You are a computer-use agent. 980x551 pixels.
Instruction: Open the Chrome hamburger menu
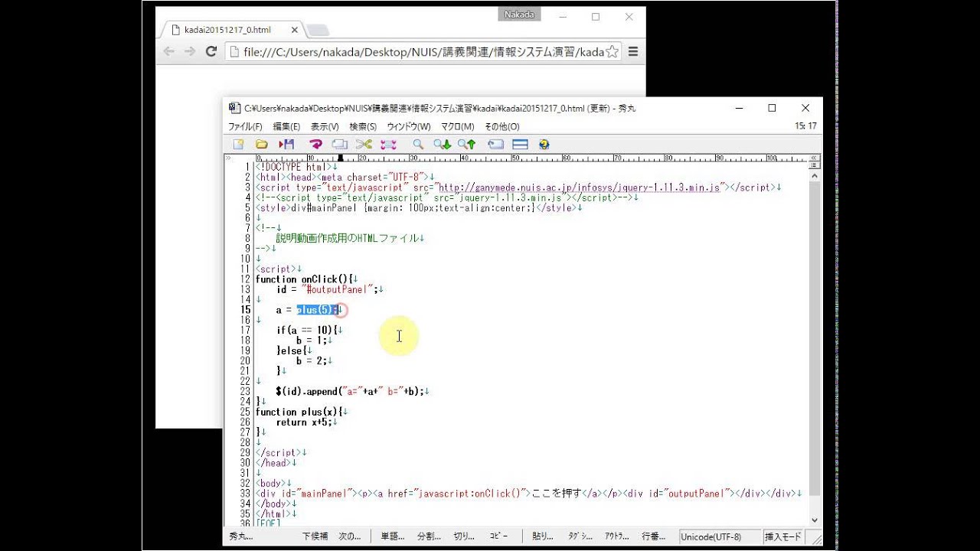click(633, 51)
